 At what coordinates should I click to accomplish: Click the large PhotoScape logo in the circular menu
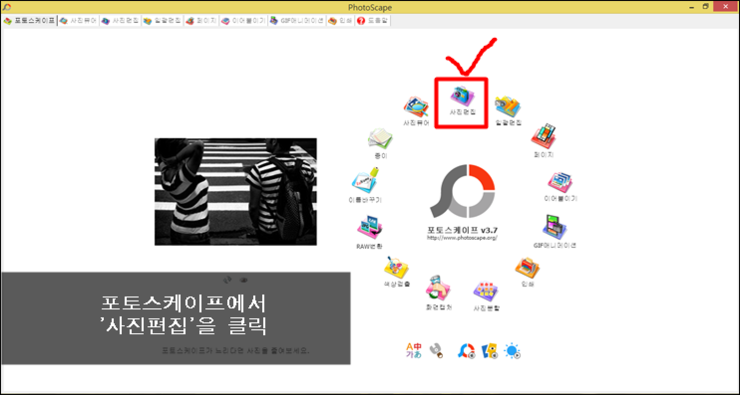[462, 191]
